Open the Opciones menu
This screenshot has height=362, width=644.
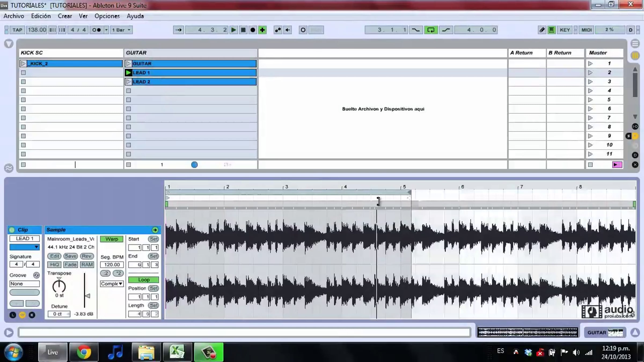coord(107,16)
